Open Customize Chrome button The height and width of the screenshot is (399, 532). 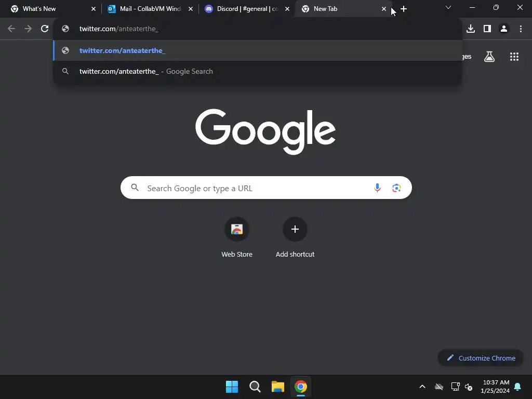481,358
